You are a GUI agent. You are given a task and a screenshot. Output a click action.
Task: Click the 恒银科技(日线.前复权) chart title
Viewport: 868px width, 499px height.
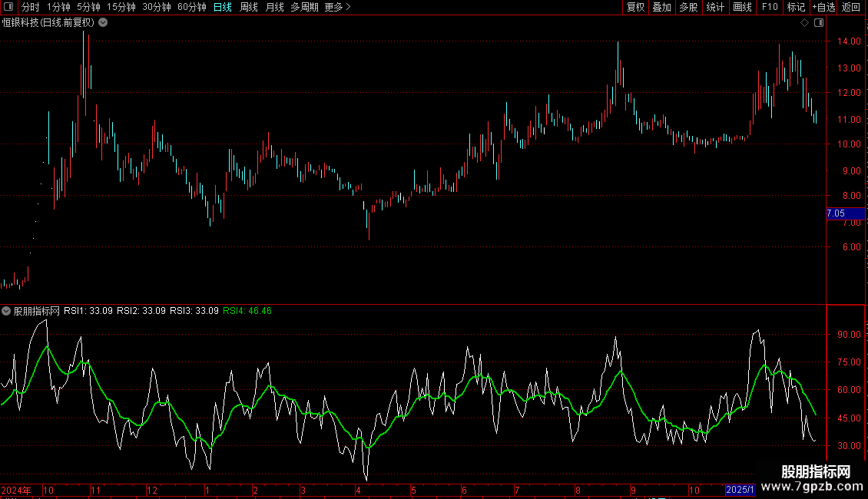48,23
